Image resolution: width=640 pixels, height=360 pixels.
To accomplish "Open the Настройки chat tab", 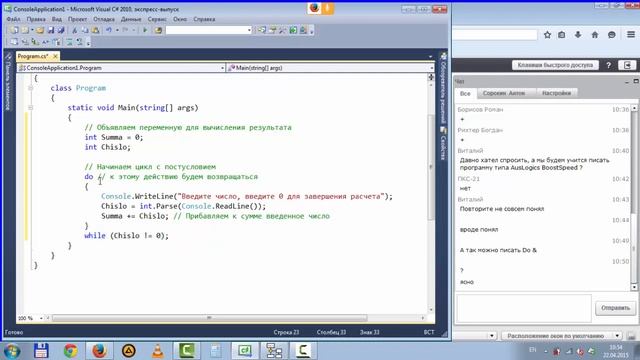I will (x=556, y=93).
